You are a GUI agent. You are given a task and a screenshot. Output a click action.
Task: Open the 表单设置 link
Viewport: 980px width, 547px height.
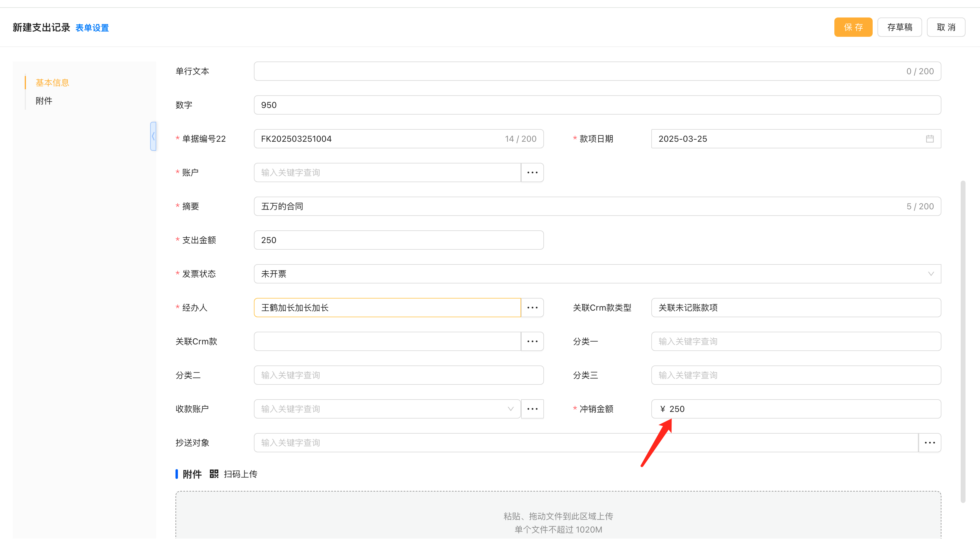point(92,28)
